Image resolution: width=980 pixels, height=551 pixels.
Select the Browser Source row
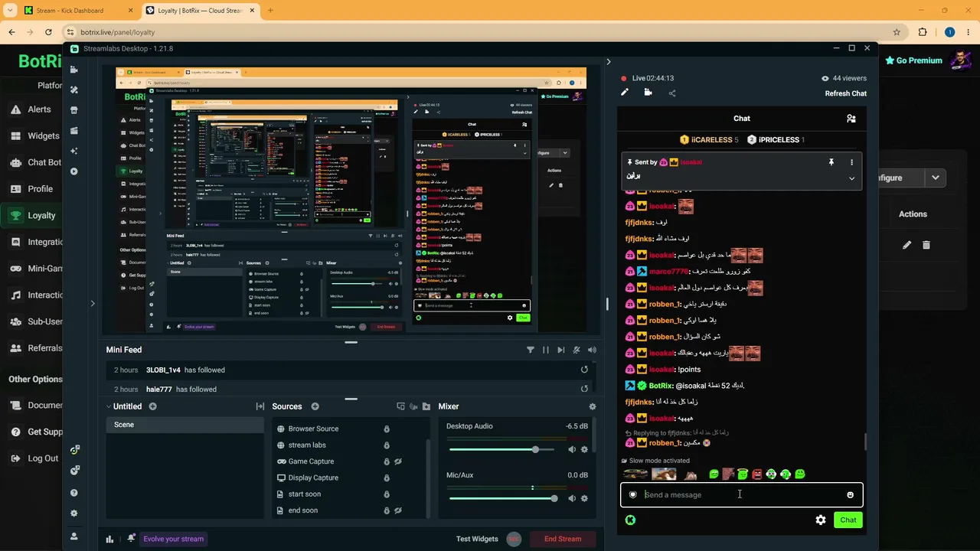349,429
